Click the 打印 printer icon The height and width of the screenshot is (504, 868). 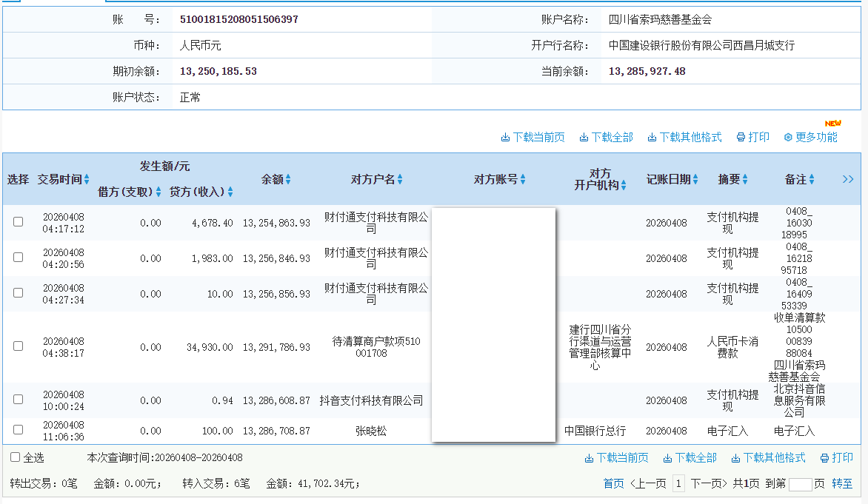(740, 137)
